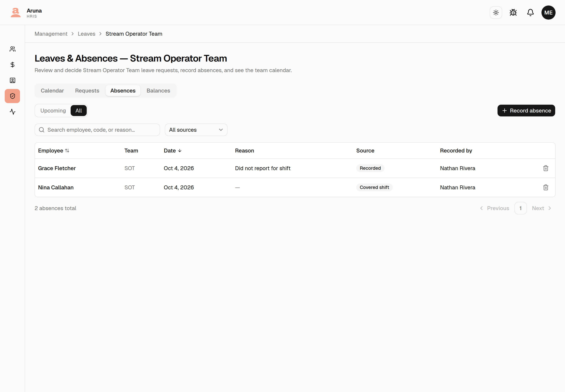Open the ME profile avatar
The width and height of the screenshot is (565, 392).
click(548, 13)
